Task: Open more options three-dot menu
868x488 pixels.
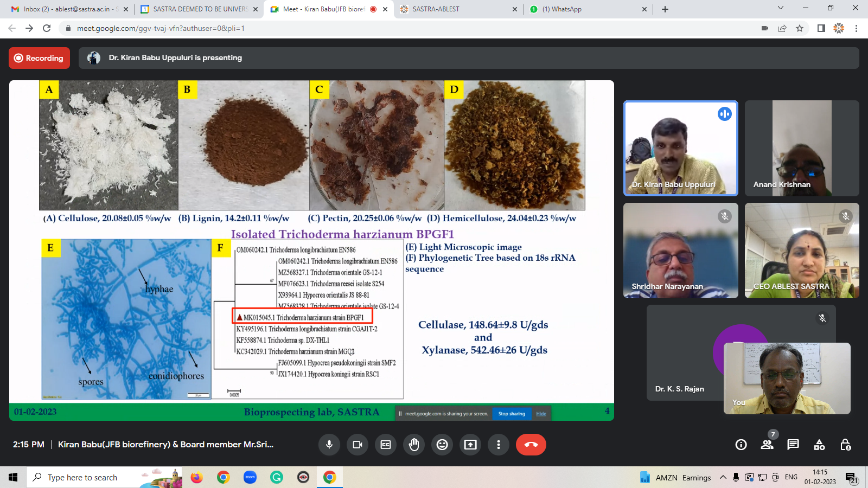Action: (499, 445)
